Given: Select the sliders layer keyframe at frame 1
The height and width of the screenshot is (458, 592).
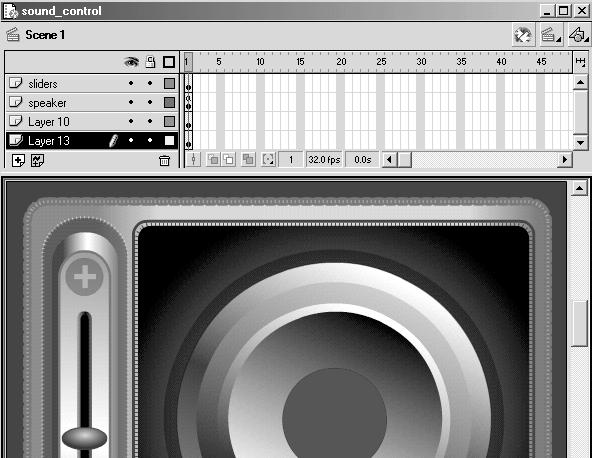Looking at the screenshot, I should point(188,83).
